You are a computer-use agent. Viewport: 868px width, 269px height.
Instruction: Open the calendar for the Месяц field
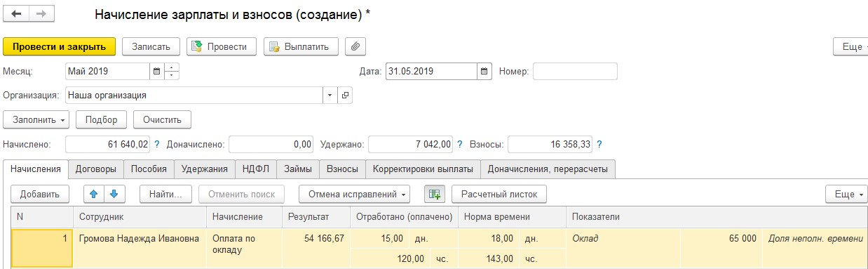[x=156, y=72]
